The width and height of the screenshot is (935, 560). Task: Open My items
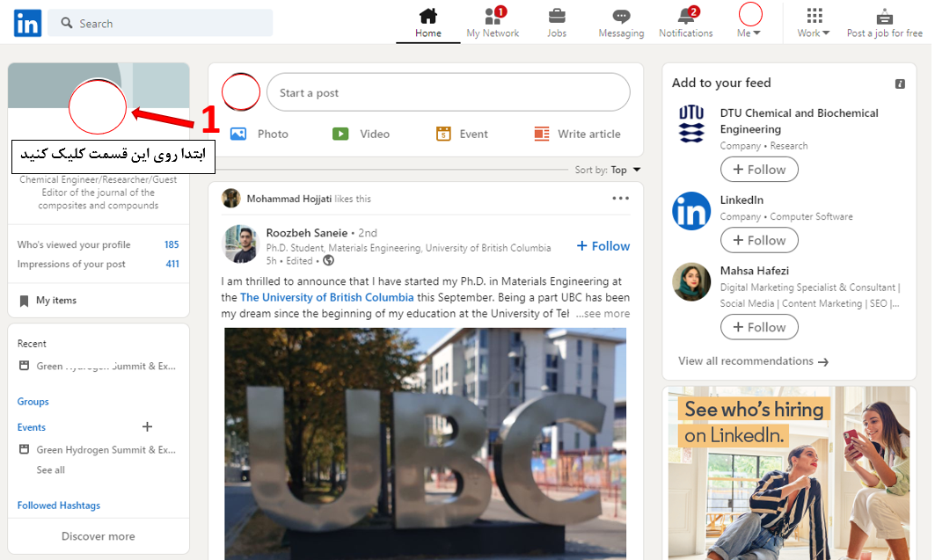tap(56, 301)
